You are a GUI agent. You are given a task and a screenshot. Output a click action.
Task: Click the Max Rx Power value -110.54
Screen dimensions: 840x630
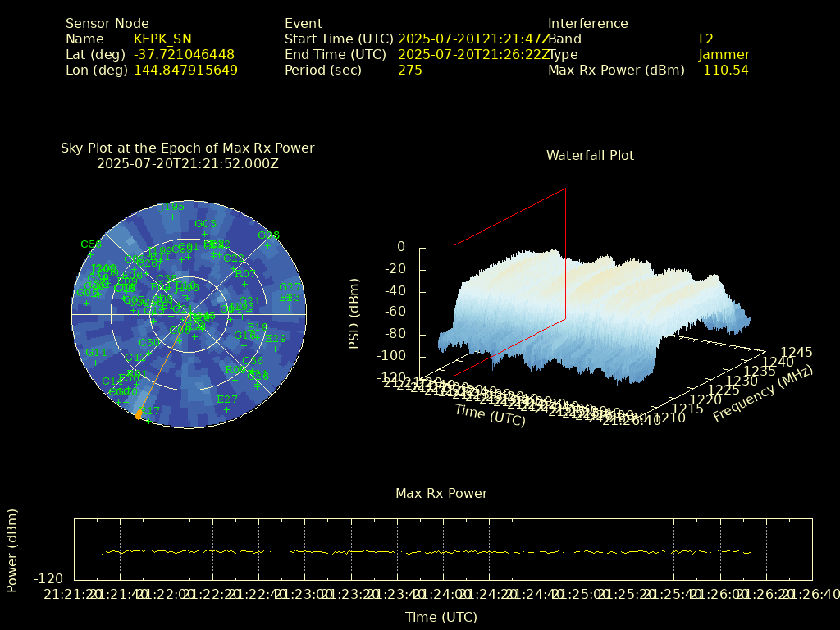click(x=723, y=70)
